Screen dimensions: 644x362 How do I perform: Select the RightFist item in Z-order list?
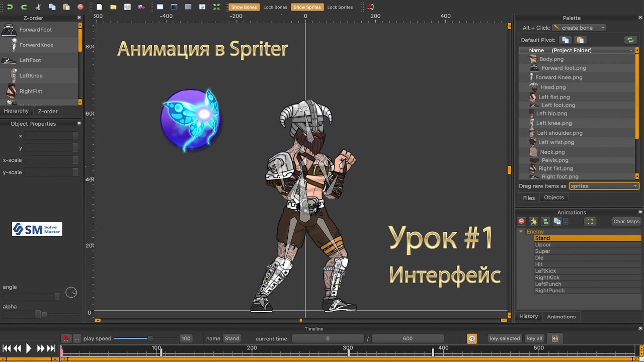[39, 91]
